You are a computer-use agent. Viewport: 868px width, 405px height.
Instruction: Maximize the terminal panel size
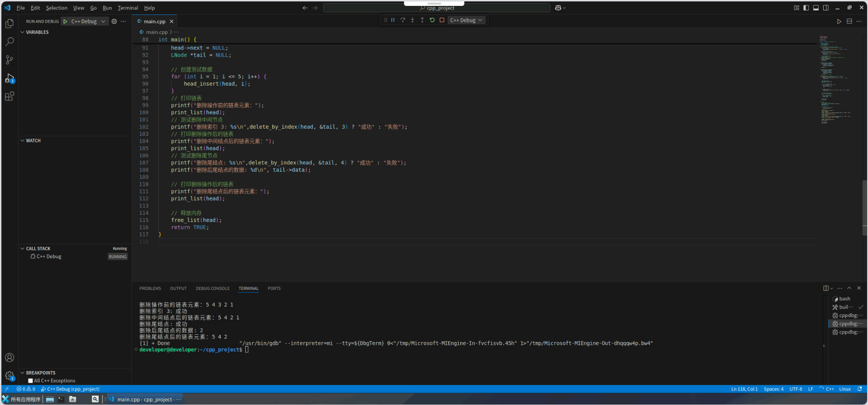849,288
